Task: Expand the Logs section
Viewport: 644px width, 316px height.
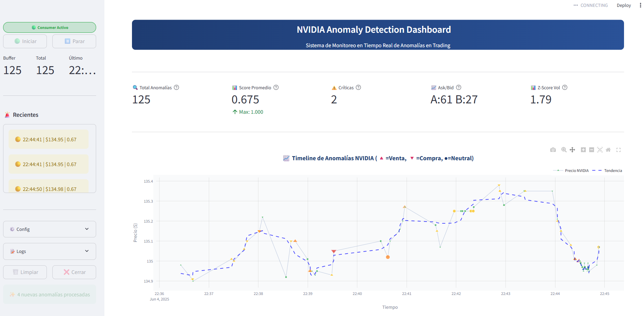Action: [50, 251]
